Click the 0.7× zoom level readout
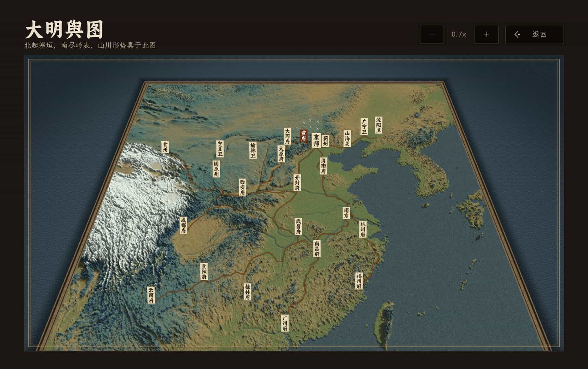The height and width of the screenshot is (369, 588). (x=459, y=34)
